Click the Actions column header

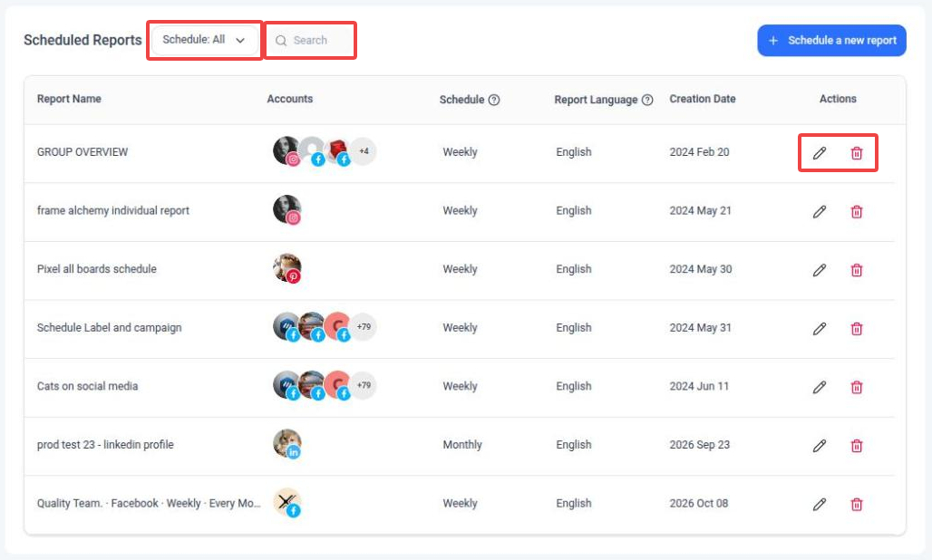[838, 99]
